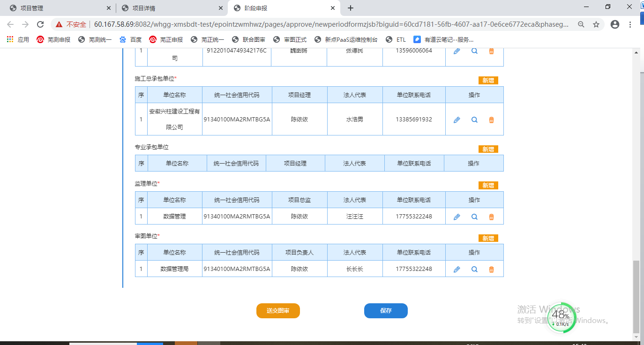Click the blue 保存 button

(x=386, y=311)
